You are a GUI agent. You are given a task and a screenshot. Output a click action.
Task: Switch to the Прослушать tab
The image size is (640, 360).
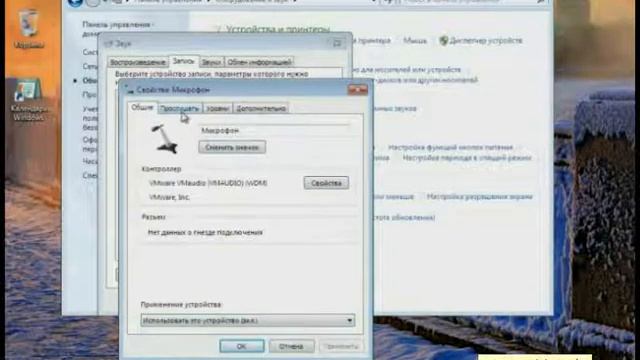pos(180,108)
